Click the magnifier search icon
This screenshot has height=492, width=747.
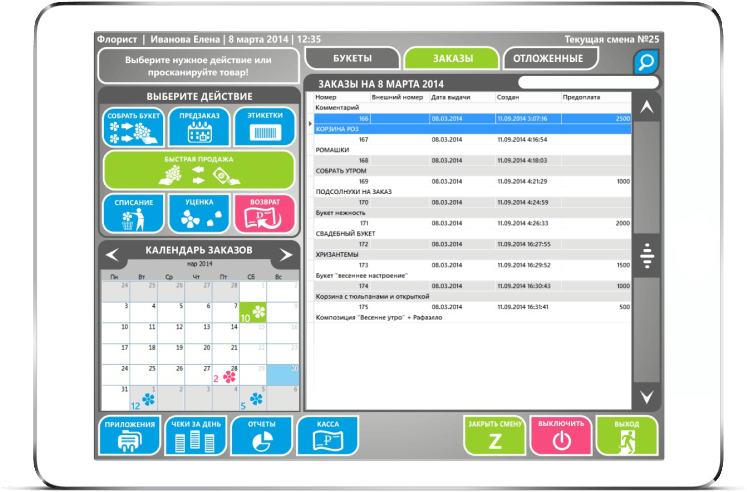point(646,62)
